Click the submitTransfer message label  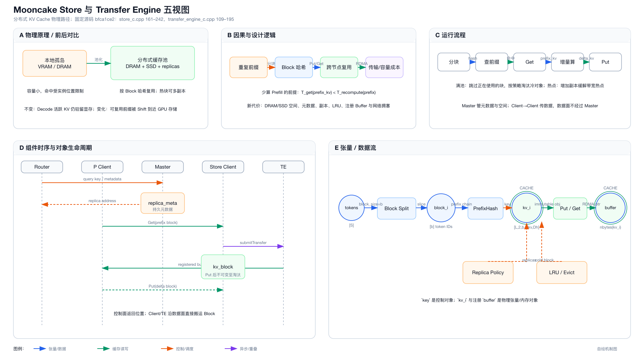pos(253,243)
